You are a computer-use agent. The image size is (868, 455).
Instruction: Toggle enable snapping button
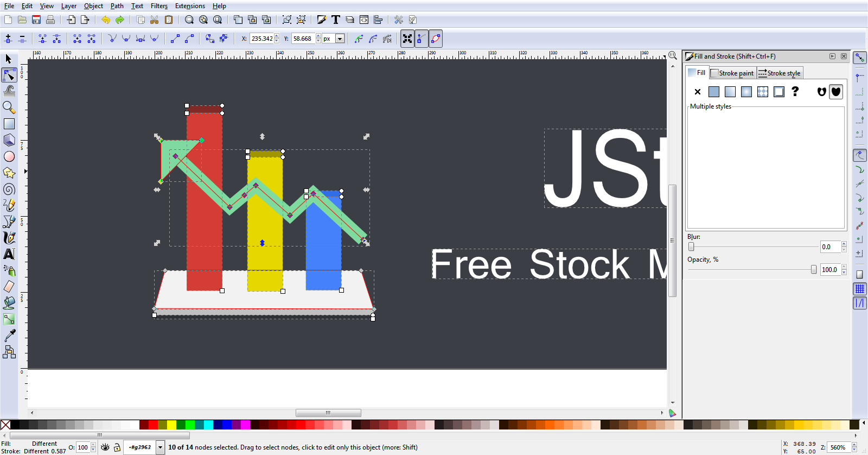860,58
